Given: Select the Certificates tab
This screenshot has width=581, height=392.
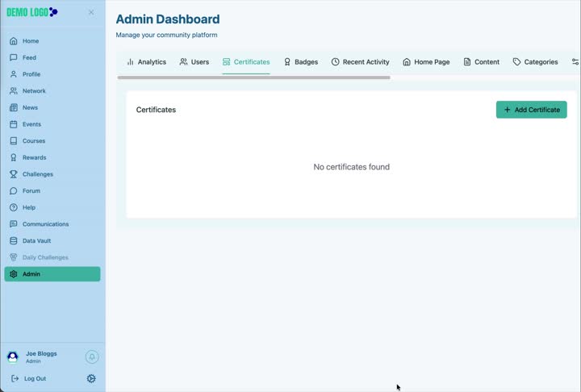Looking at the screenshot, I should (246, 62).
